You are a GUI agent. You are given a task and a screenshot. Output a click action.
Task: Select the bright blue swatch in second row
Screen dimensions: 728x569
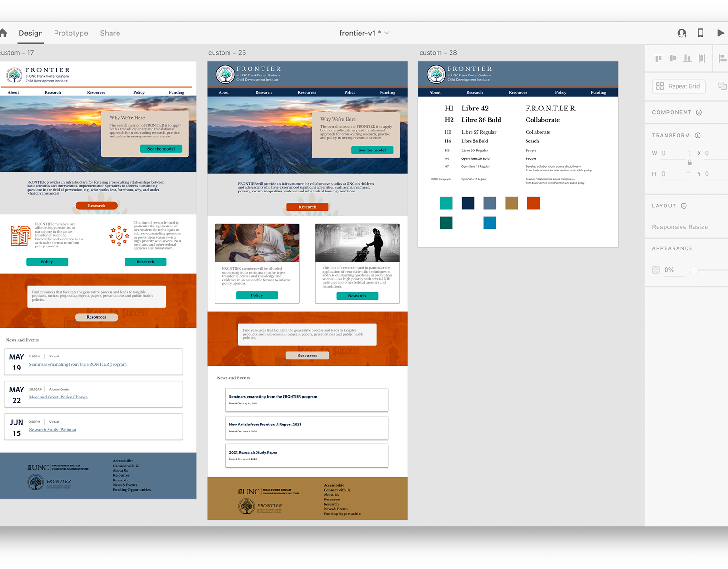(x=490, y=223)
